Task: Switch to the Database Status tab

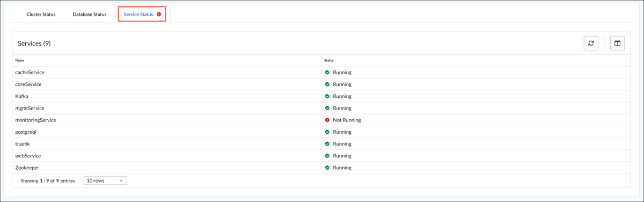Action: tap(90, 15)
